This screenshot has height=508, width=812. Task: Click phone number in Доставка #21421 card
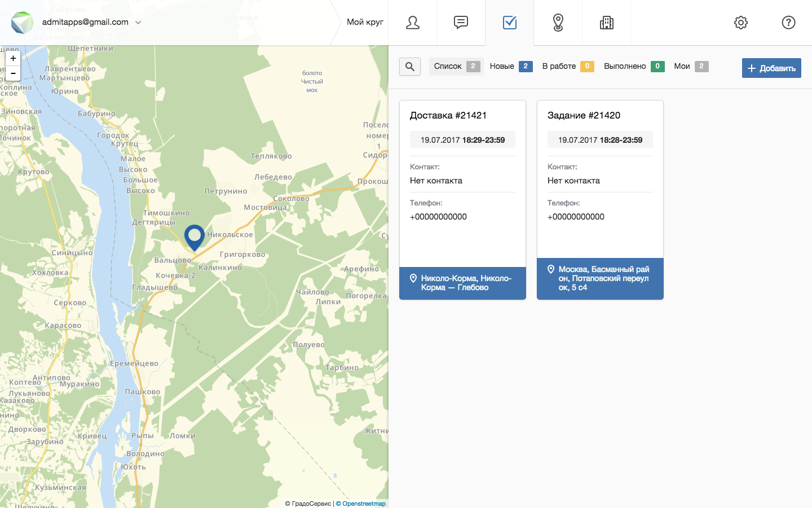(438, 217)
